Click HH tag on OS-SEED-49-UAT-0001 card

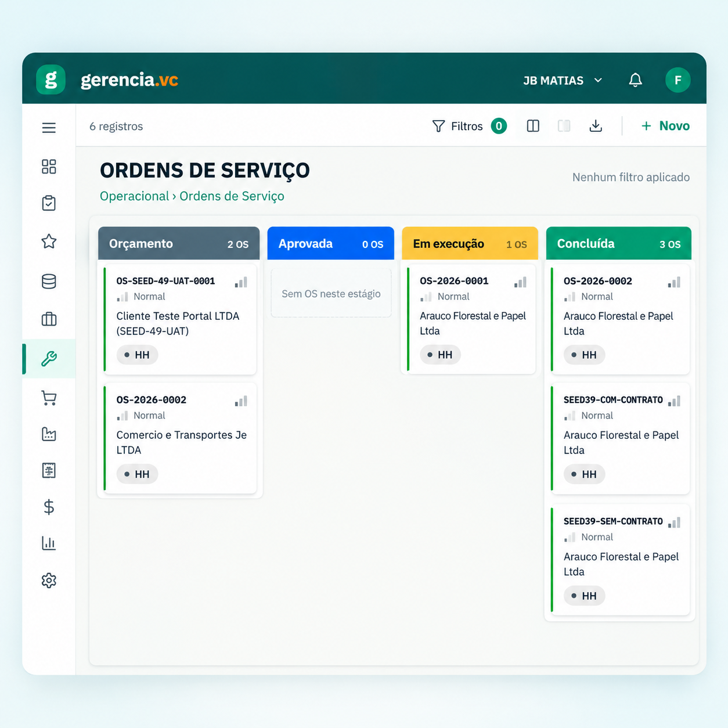point(137,355)
